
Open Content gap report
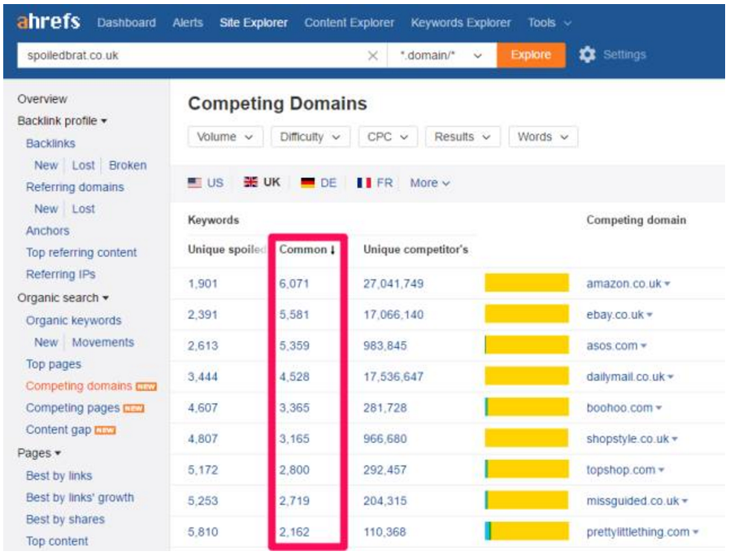click(59, 430)
